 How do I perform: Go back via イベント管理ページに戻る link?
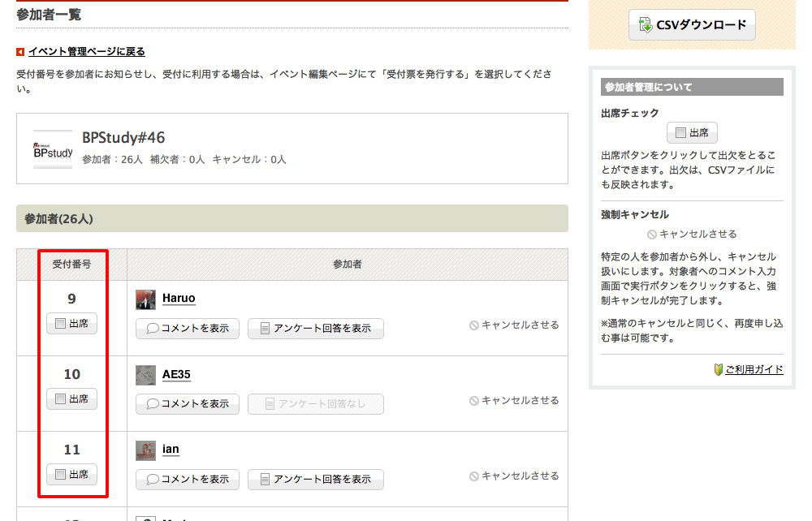(x=87, y=52)
